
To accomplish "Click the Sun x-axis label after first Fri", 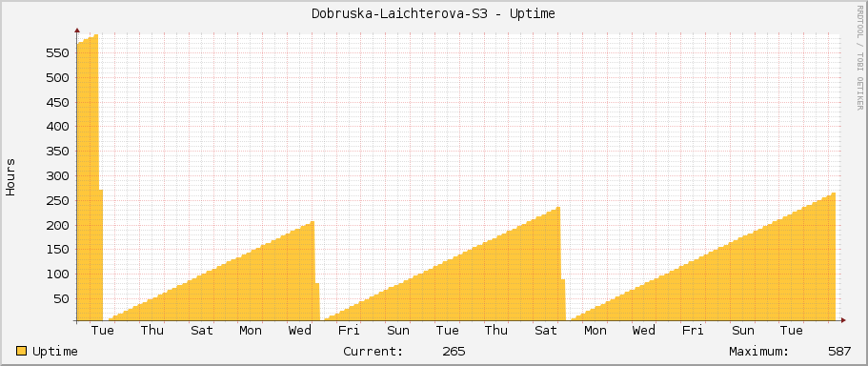I will [398, 331].
